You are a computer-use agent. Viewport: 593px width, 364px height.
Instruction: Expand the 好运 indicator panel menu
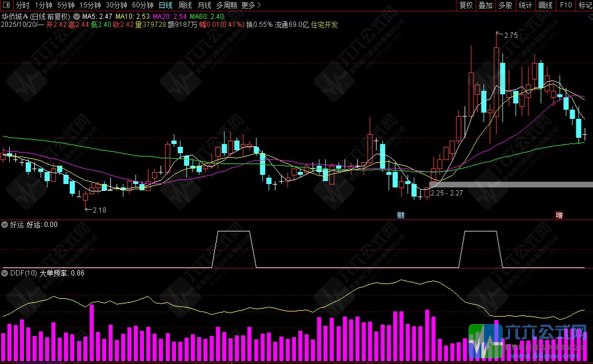click(5, 225)
